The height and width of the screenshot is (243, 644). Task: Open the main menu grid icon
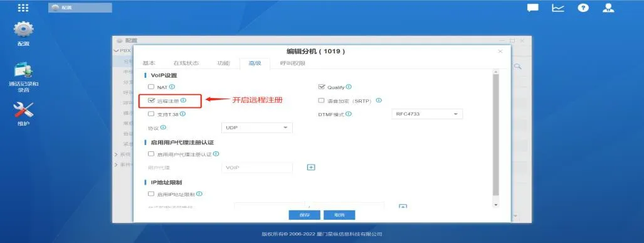click(23, 8)
